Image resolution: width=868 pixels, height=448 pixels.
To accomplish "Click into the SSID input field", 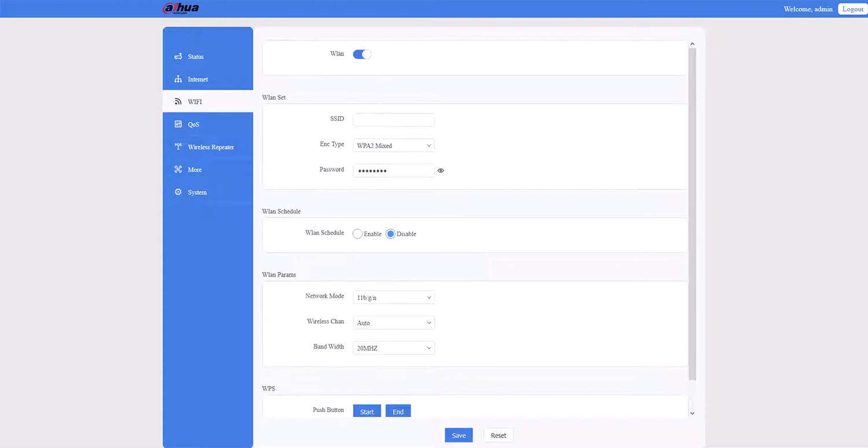I will tap(393, 120).
